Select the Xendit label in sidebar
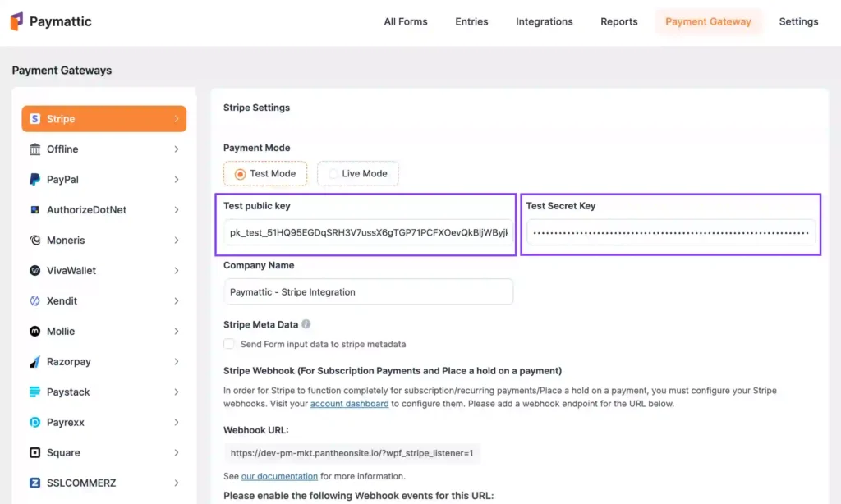The height and width of the screenshot is (504, 841). coord(62,300)
